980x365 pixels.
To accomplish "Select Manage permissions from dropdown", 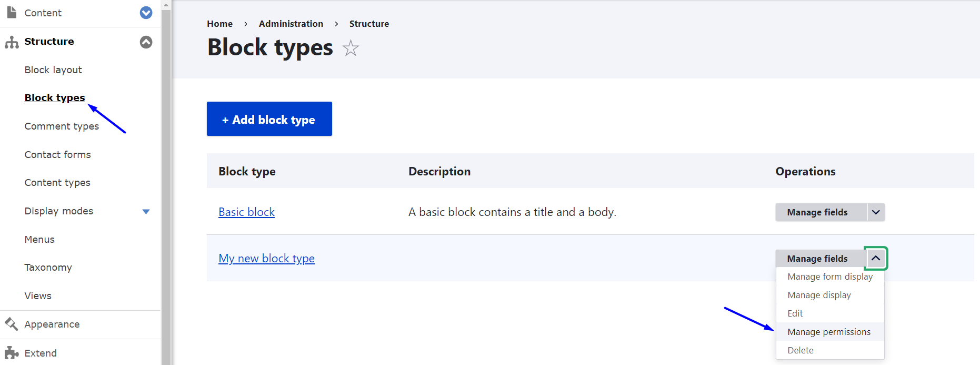I will click(828, 332).
